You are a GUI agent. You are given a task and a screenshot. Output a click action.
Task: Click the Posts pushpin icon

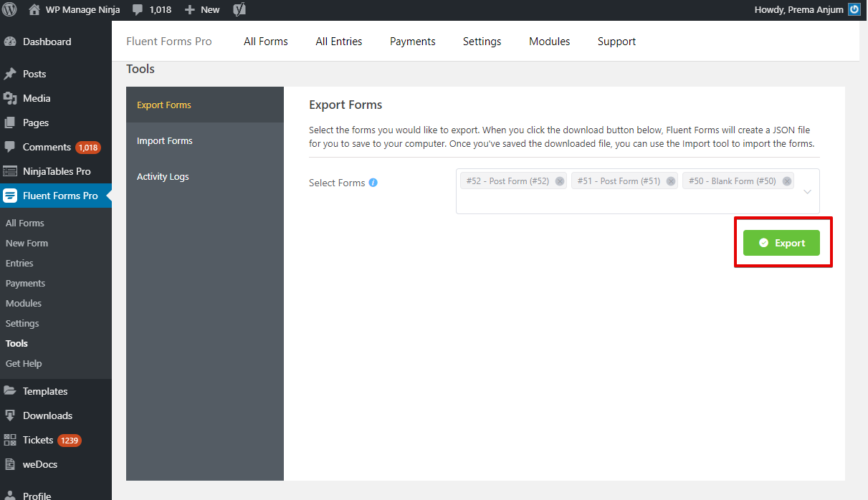tap(10, 74)
